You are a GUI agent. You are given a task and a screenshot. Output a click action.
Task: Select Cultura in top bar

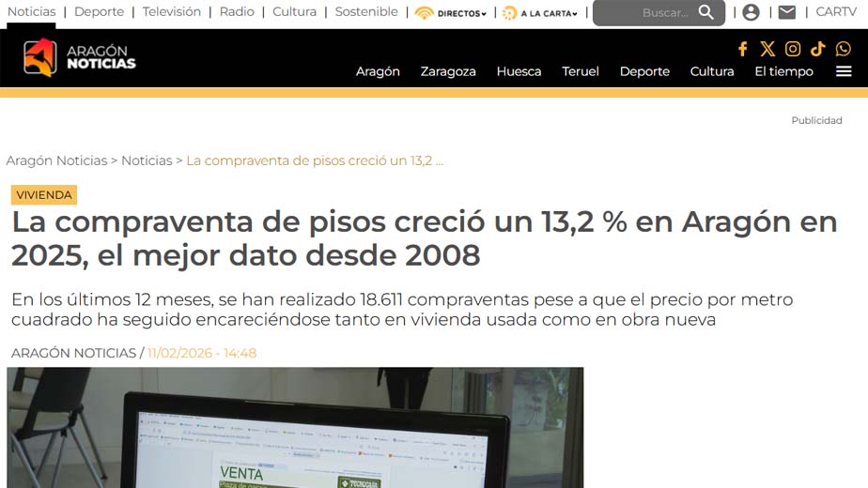coord(295,11)
